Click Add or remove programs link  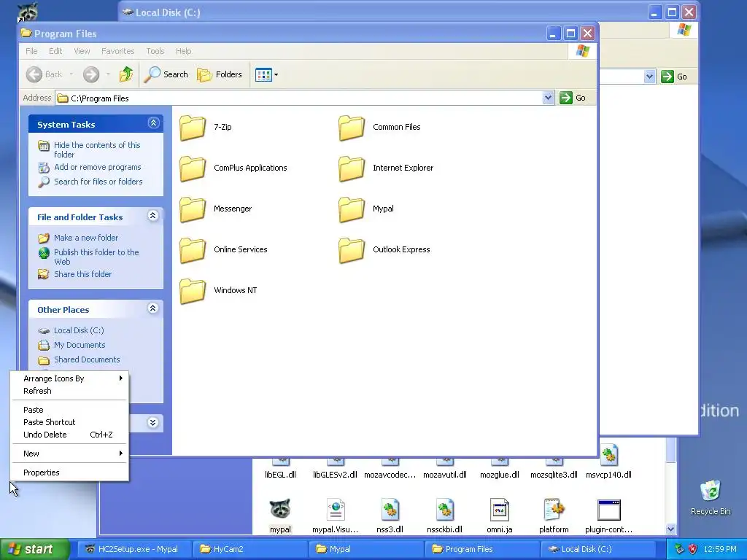[x=97, y=167]
